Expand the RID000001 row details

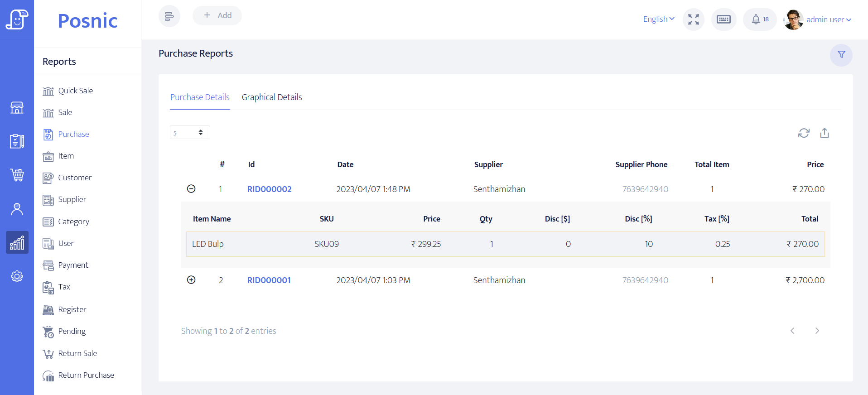click(x=191, y=280)
